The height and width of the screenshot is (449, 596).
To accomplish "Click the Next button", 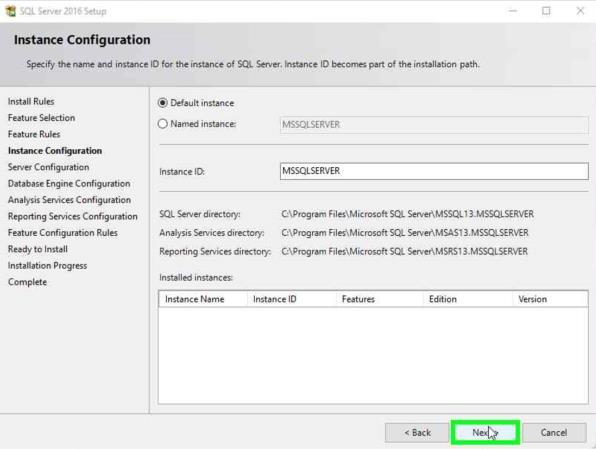I will 485,432.
